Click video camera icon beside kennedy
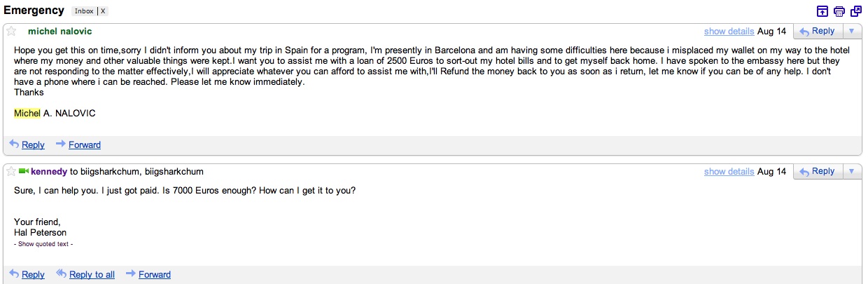The width and height of the screenshot is (868, 284). pos(24,171)
